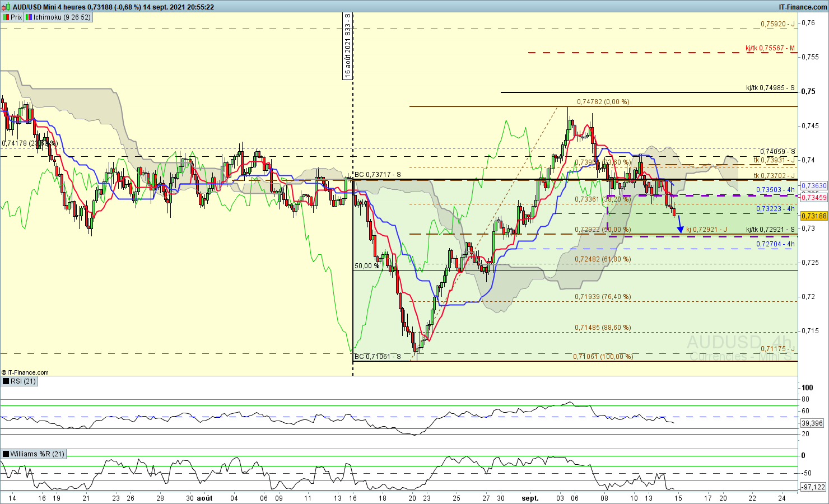The width and height of the screenshot is (829, 504).
Task: Click the Prix indicator color icon
Action: point(6,17)
